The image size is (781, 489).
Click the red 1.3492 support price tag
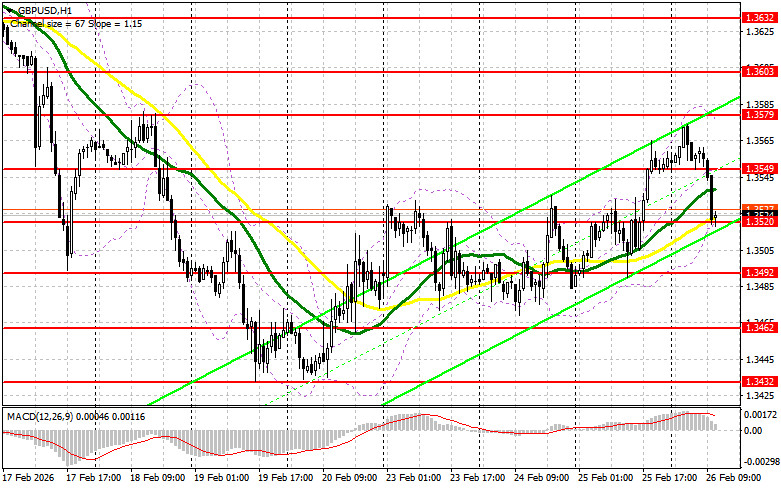759,273
